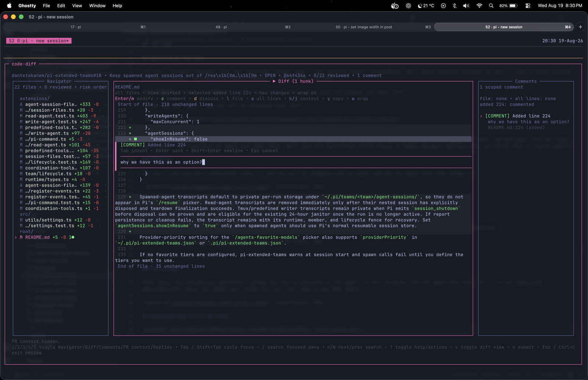Screen dimensions: 588x380
Task: Switch to 'set image width in post' tab
Action: pos(363,27)
